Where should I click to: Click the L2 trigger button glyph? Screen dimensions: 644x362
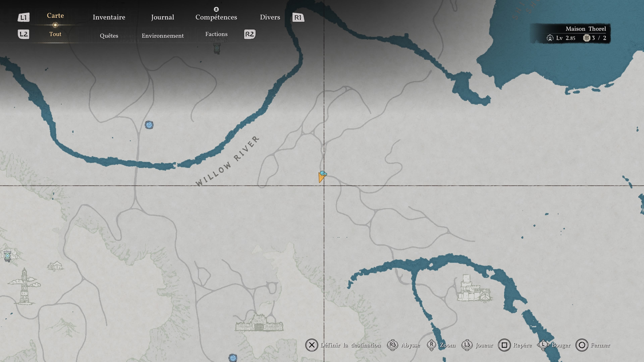[23, 34]
